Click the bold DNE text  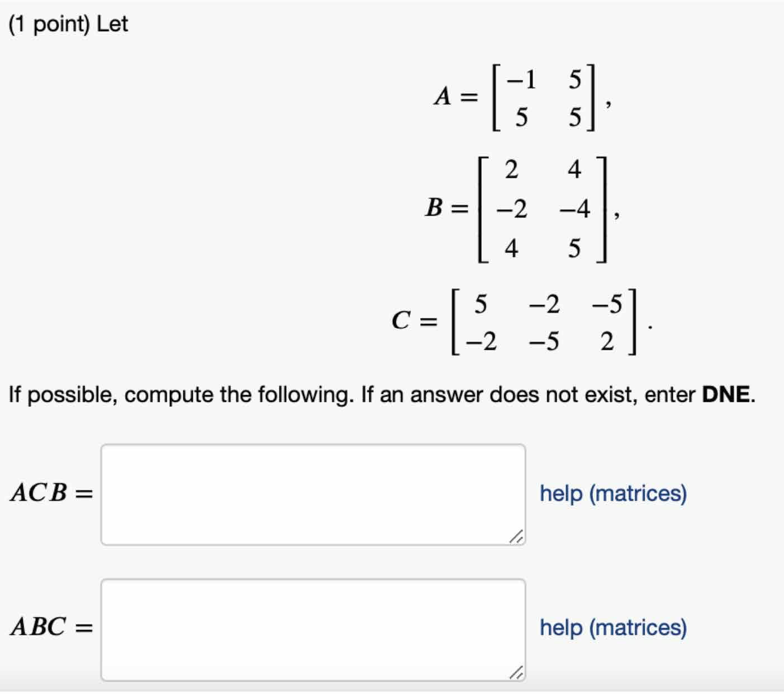tap(726, 395)
